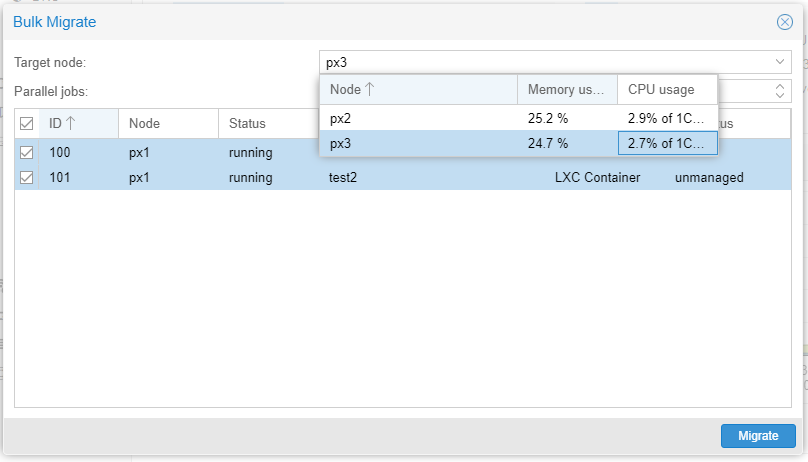
Task: Close the Bulk Migrate dialog
Action: pos(785,22)
